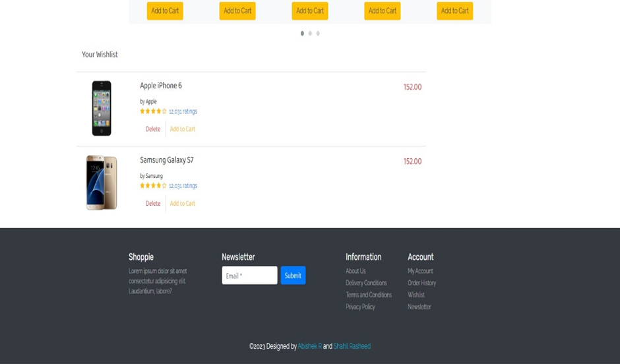Click the Newsletter footer heading
Screen dimensions: 620x364
(x=238, y=257)
